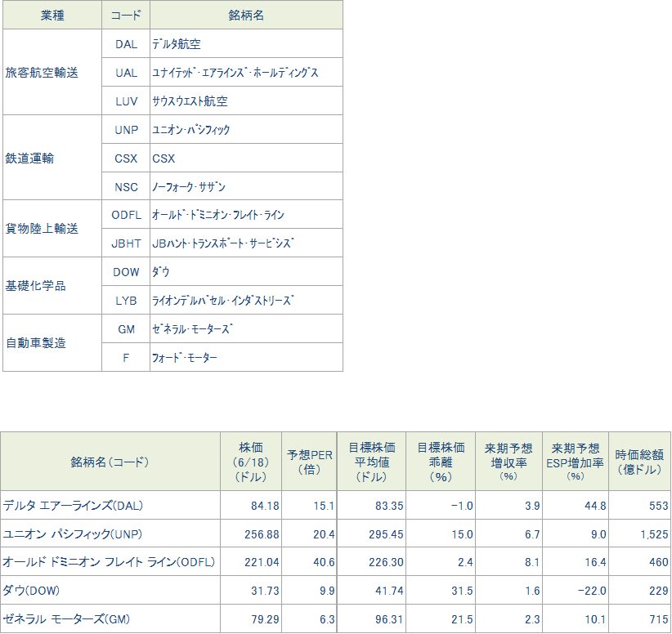Select the デルタ エアーラインズ(DAL) row label
672x634 pixels.
point(73,506)
